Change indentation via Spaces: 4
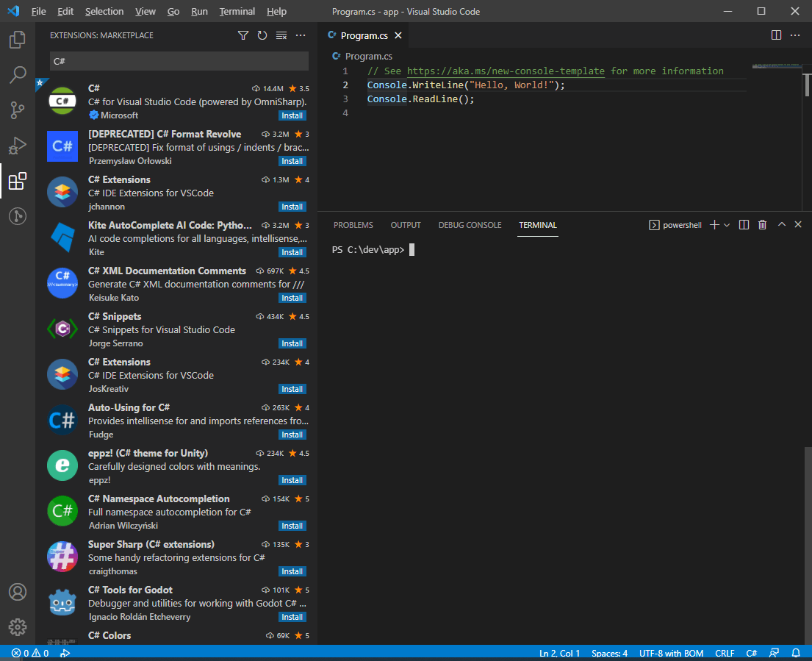The height and width of the screenshot is (661, 812). (609, 653)
